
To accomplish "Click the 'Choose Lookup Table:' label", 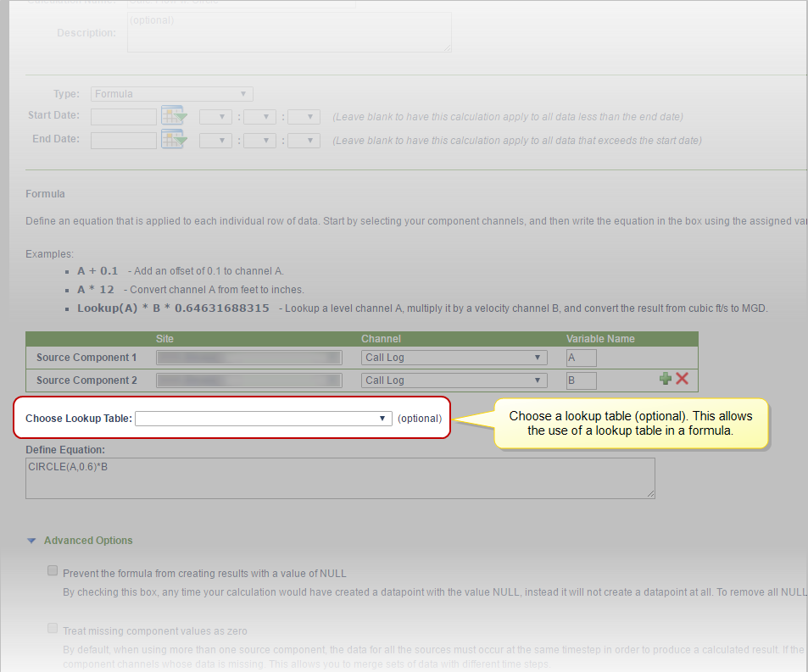I will (79, 419).
